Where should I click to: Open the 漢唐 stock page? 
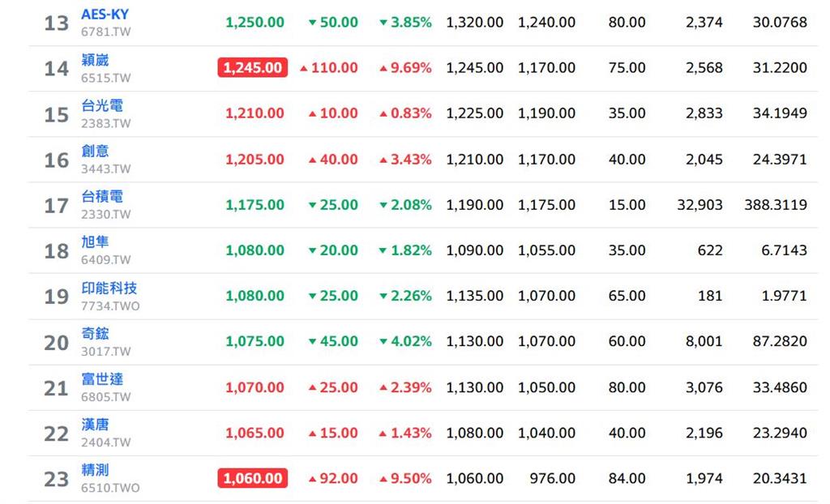pos(95,425)
